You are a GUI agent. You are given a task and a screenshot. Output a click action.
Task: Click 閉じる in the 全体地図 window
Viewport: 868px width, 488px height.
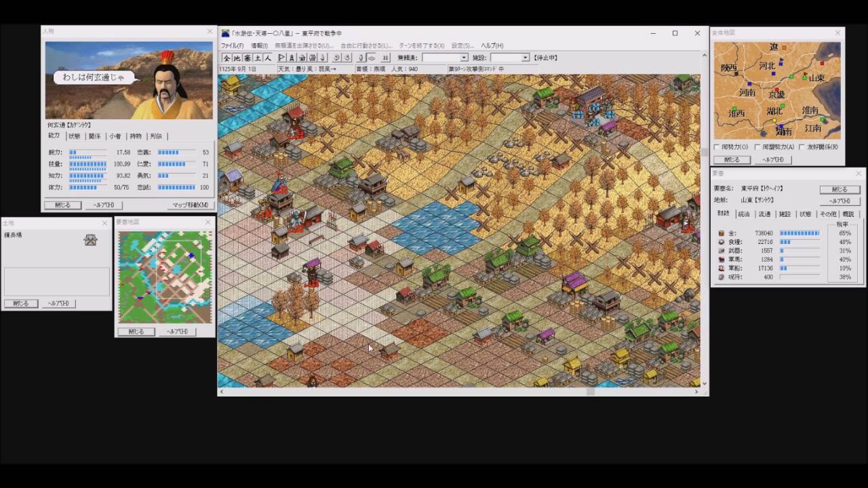732,160
